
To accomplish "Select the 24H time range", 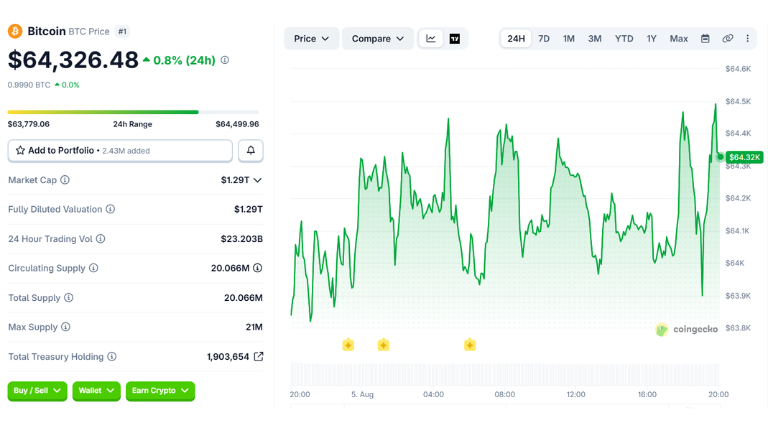I will tap(516, 39).
